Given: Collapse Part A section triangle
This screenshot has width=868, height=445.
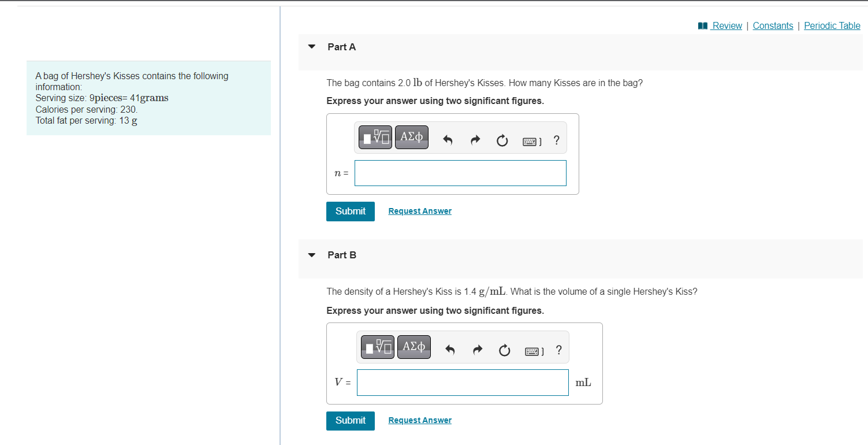Looking at the screenshot, I should pyautogui.click(x=312, y=47).
